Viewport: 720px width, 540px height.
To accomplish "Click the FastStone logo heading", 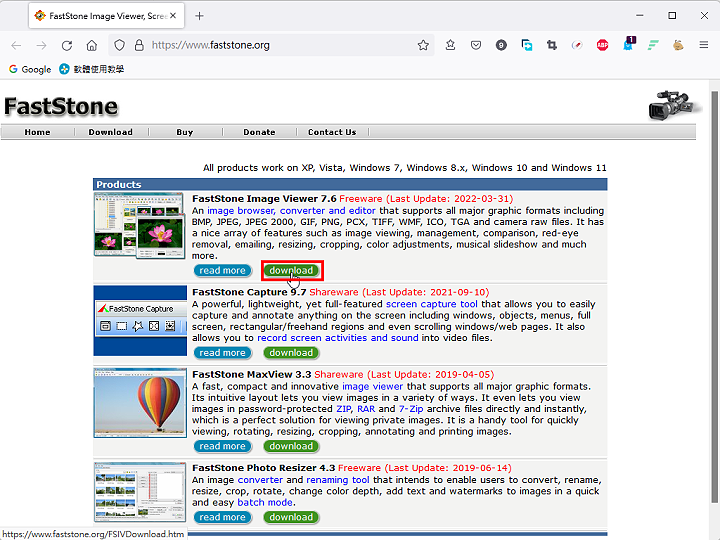I will coord(61,107).
